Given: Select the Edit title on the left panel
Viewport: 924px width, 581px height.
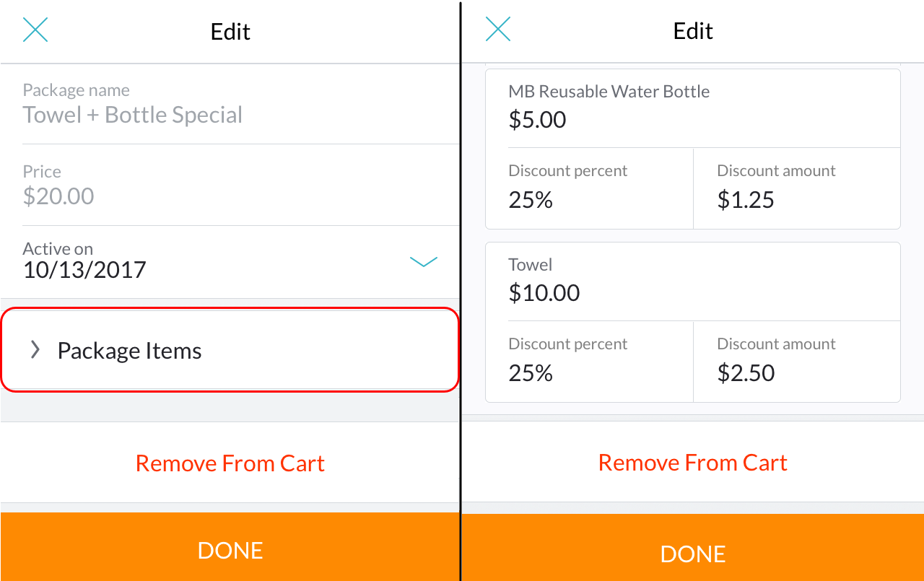Looking at the screenshot, I should point(230,31).
